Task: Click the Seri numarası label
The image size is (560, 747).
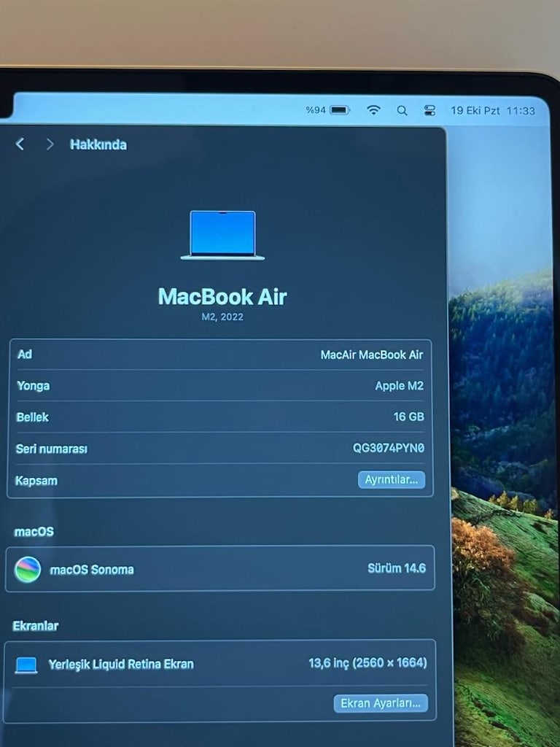Action: [x=52, y=449]
